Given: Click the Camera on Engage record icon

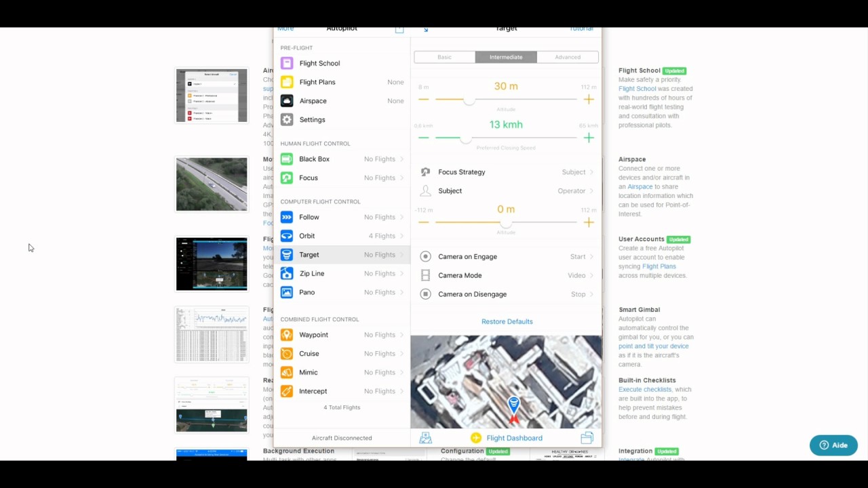Looking at the screenshot, I should coord(425,257).
